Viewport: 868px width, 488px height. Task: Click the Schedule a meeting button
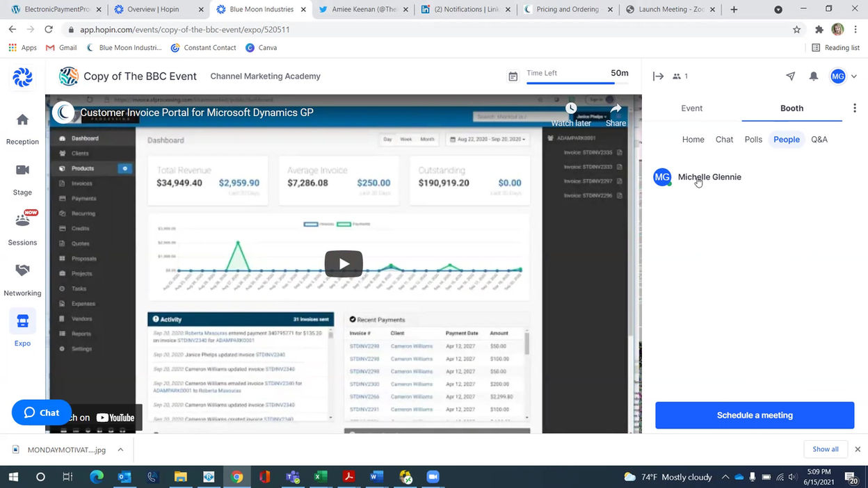[755, 415]
